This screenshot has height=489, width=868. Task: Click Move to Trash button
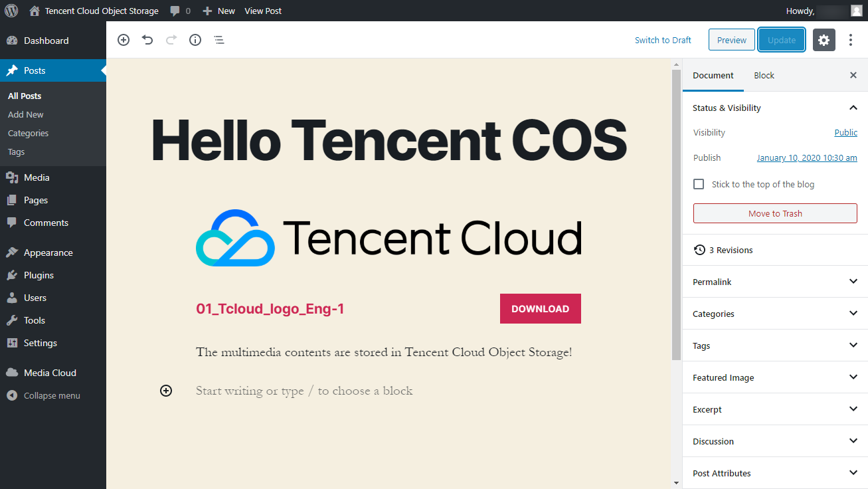coord(775,213)
